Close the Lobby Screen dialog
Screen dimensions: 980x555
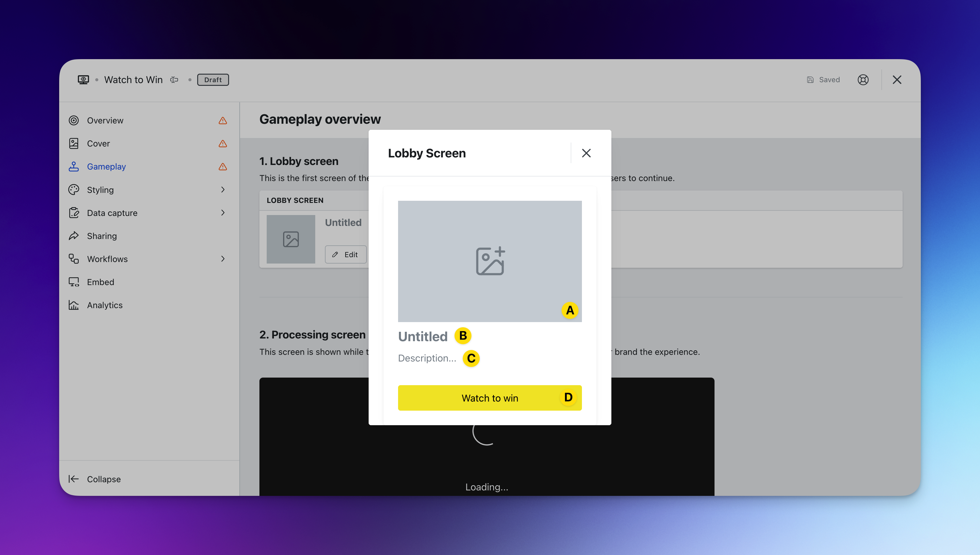tap(586, 153)
